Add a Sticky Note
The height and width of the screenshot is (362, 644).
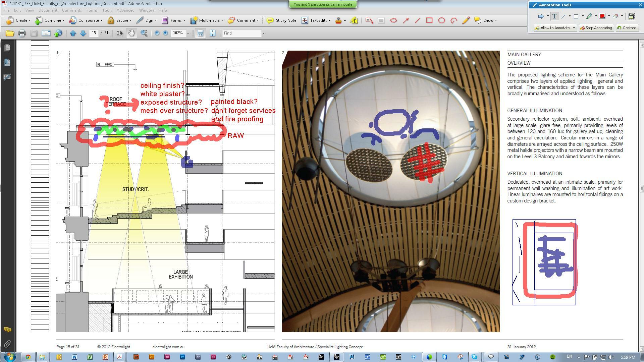(281, 20)
